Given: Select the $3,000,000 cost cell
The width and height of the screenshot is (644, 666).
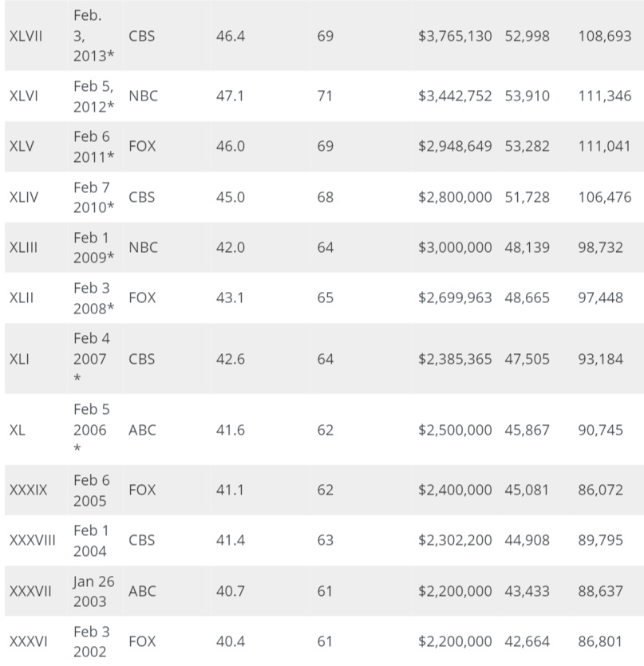Looking at the screenshot, I should click(454, 247).
